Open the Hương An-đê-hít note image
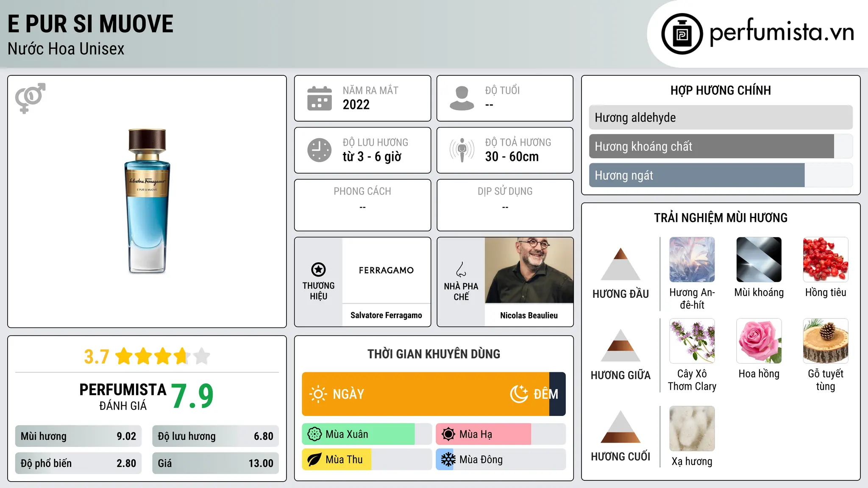This screenshot has width=868, height=488. pos(692,260)
